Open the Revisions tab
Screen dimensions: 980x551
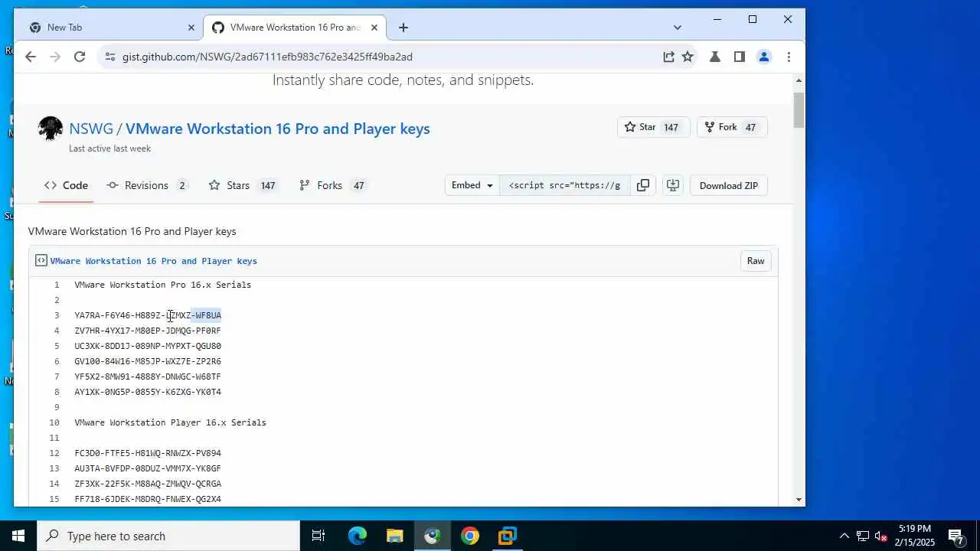tap(148, 185)
